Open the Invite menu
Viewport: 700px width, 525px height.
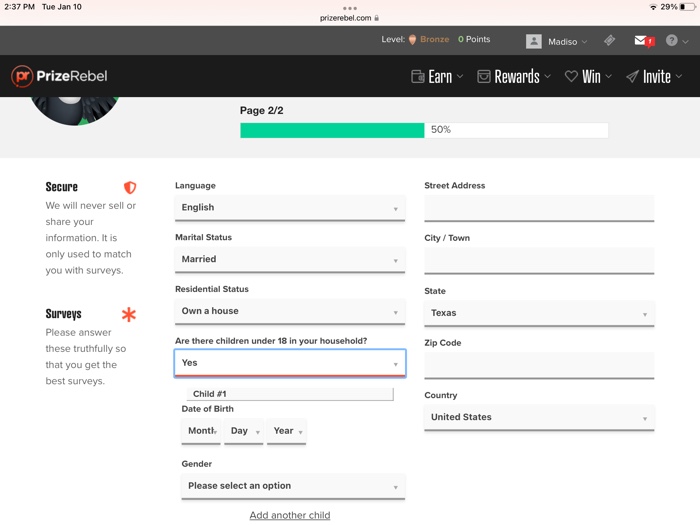pos(654,76)
